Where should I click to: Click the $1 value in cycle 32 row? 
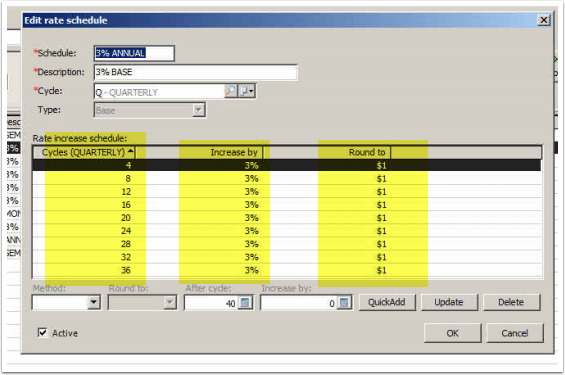tap(381, 257)
